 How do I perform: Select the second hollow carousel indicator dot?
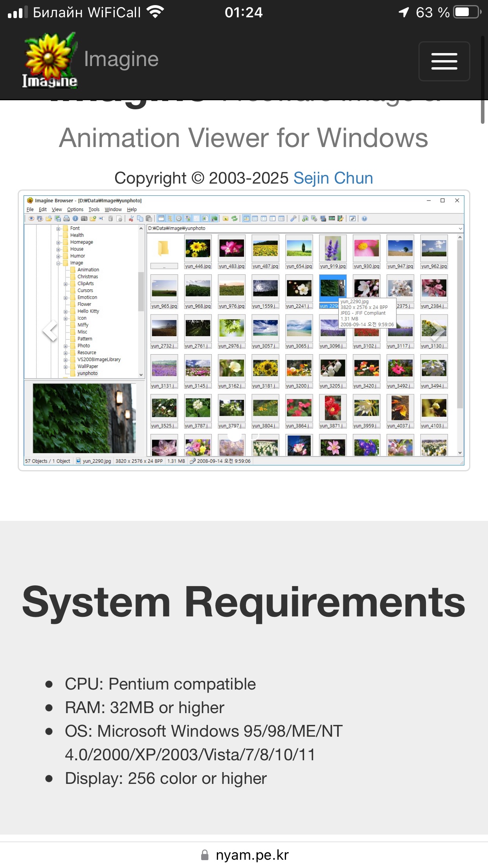pyautogui.click(x=254, y=435)
